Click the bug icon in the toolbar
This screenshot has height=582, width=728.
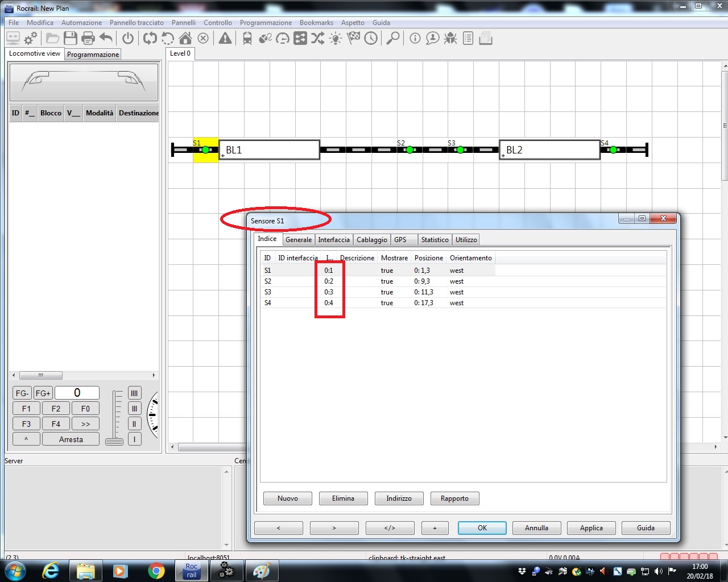coord(450,38)
